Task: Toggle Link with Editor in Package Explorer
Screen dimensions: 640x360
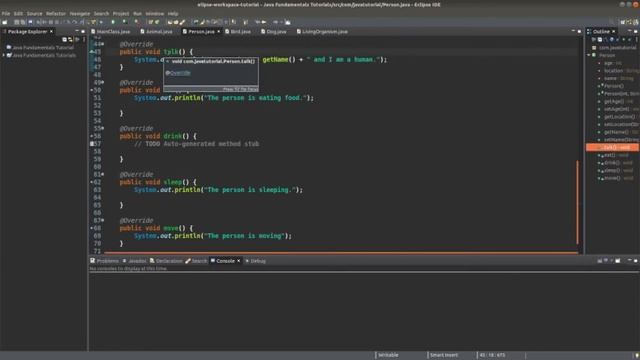Action: click(x=70, y=40)
